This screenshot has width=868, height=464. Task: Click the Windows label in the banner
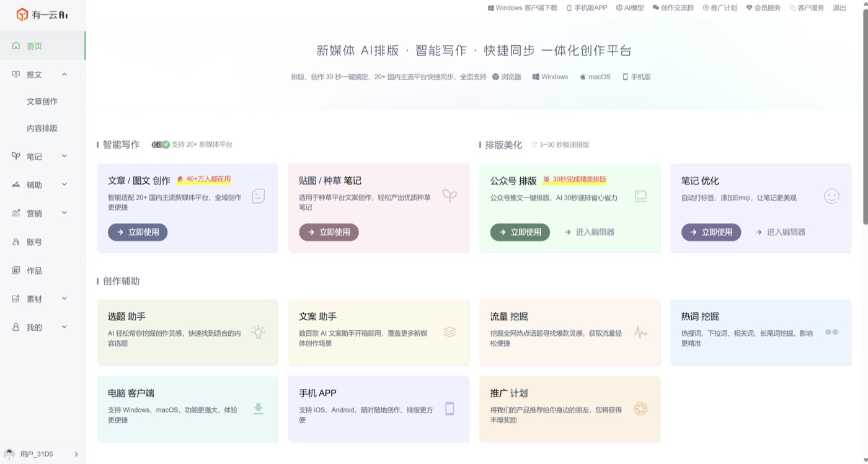coord(550,77)
